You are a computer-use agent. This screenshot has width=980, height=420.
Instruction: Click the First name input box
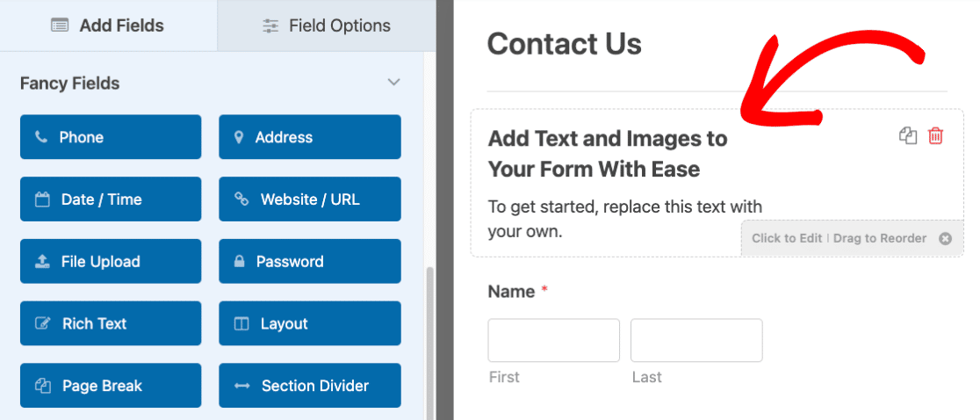(x=554, y=341)
